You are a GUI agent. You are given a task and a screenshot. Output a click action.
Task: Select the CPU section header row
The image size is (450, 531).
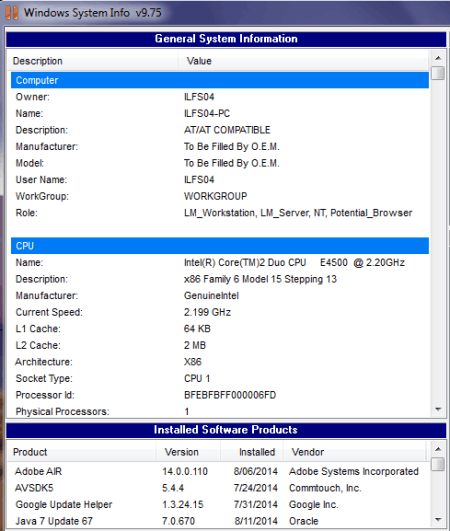[x=220, y=246]
